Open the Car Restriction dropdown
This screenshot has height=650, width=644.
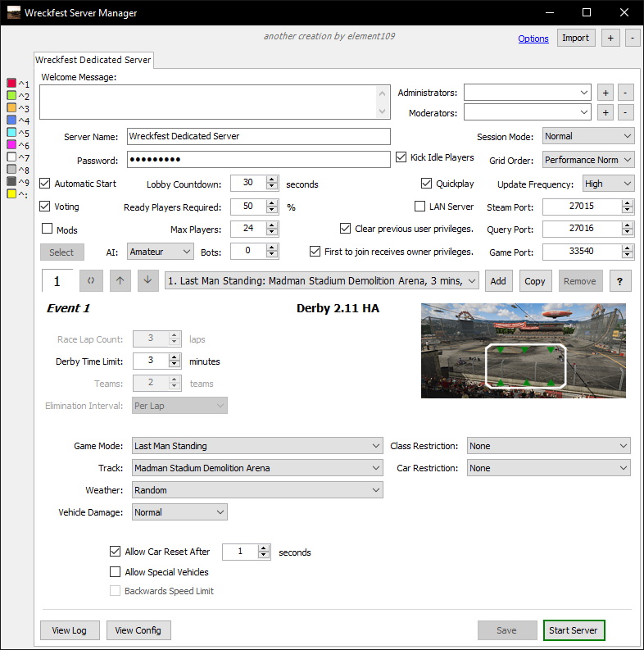[x=549, y=468]
